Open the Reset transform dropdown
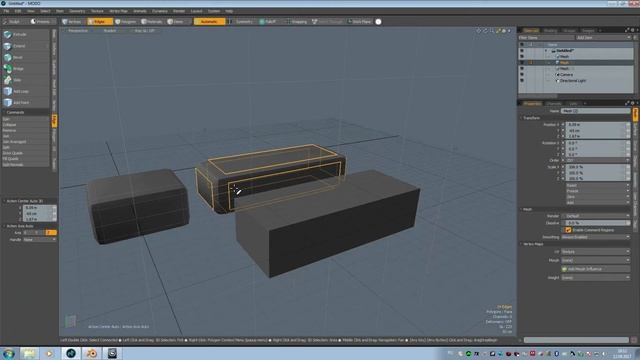 tap(598, 185)
